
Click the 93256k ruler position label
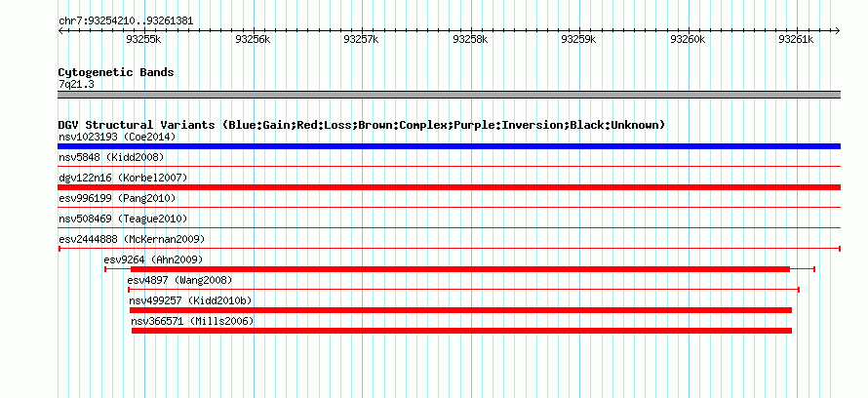coord(253,39)
